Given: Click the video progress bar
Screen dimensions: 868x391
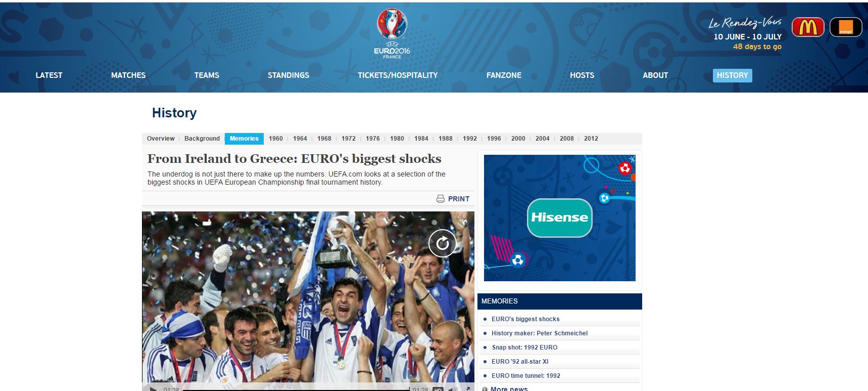Looking at the screenshot, I should [x=296, y=389].
